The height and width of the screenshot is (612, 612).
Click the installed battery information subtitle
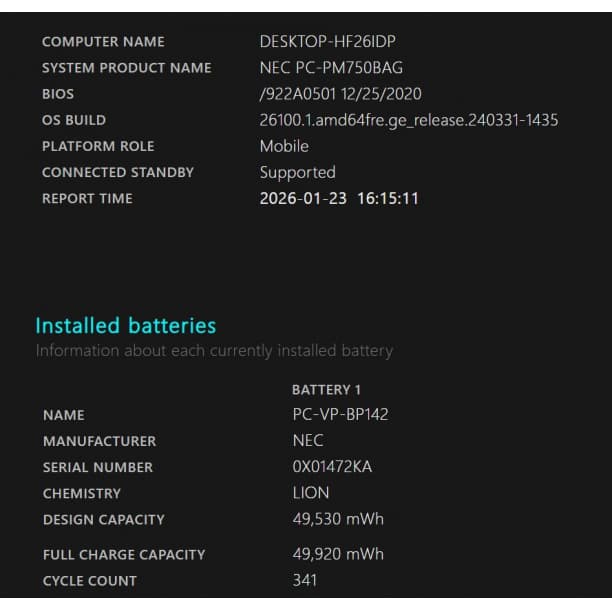click(x=214, y=351)
